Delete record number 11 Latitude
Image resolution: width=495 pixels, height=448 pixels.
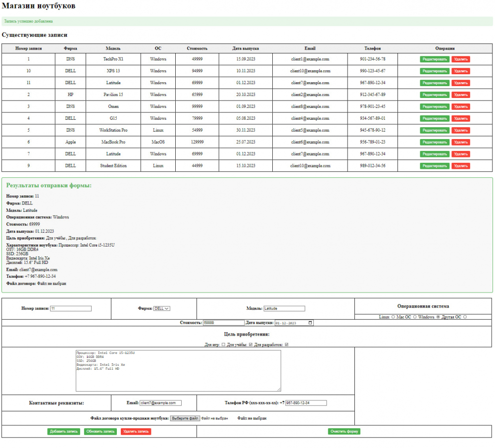pyautogui.click(x=460, y=83)
